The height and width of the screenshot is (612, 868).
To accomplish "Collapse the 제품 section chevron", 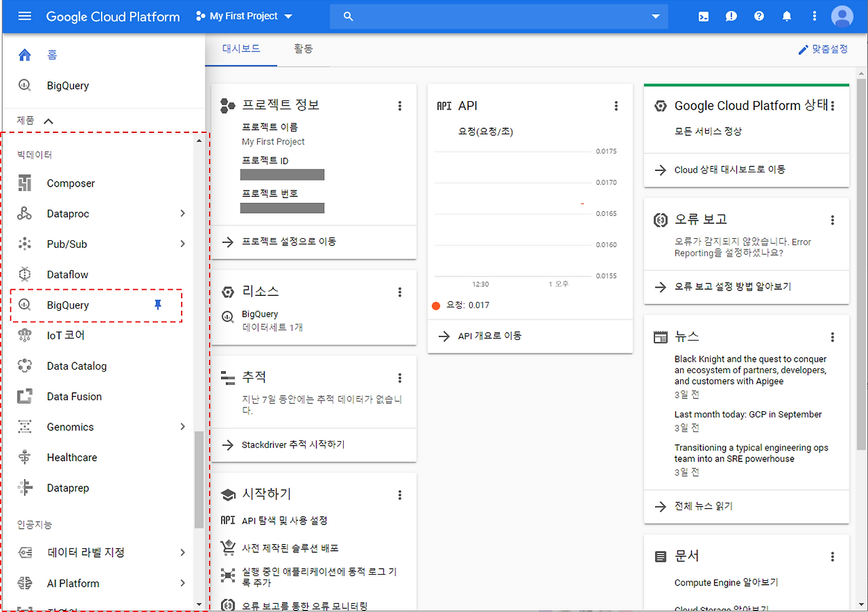I will 48,121.
